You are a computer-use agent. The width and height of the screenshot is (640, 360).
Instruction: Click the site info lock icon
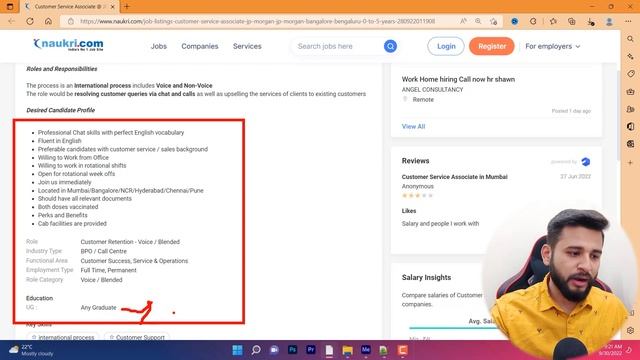point(71,21)
